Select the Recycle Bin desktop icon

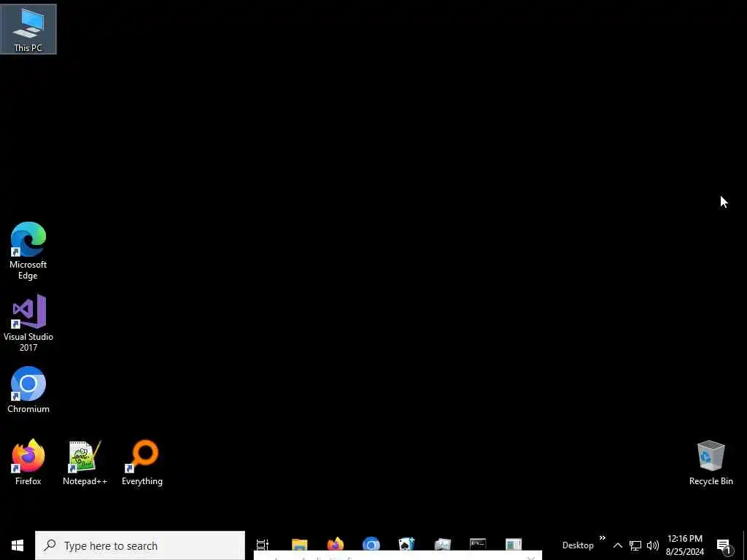click(x=711, y=462)
